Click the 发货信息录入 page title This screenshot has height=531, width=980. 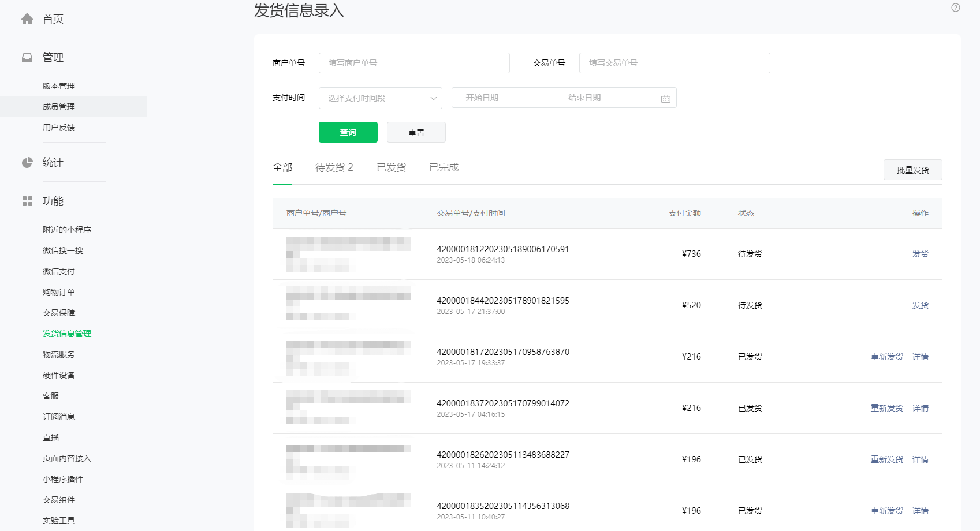tap(299, 10)
